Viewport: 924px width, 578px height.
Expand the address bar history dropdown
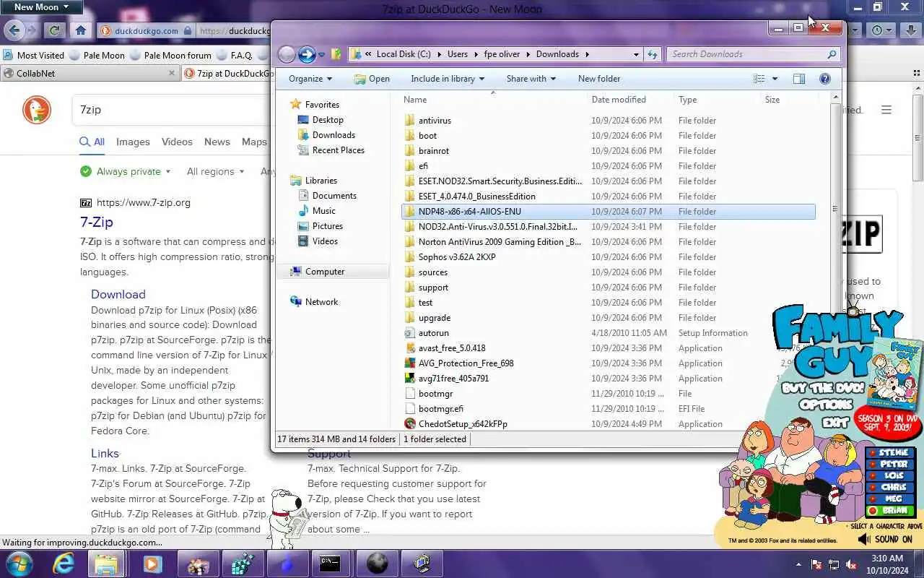tap(636, 54)
